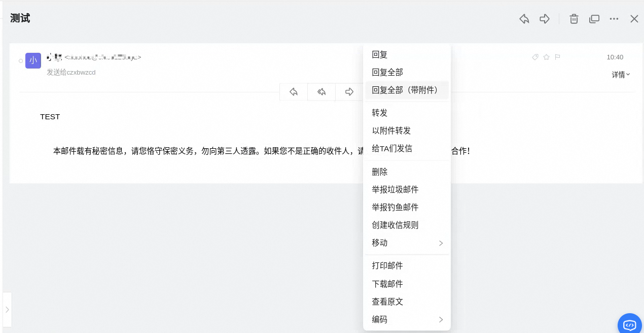The width and height of the screenshot is (644, 333).
Task: Open the chat support bubble at bottom right
Action: [x=629, y=324]
